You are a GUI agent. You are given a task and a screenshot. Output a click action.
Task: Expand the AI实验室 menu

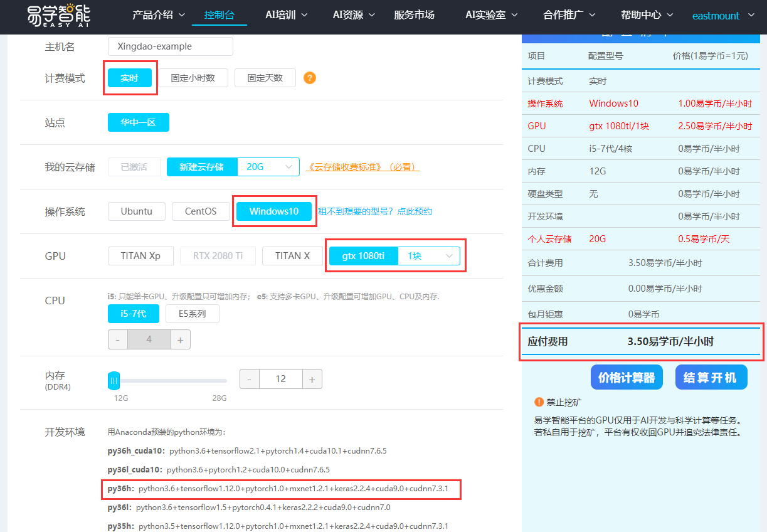click(492, 15)
